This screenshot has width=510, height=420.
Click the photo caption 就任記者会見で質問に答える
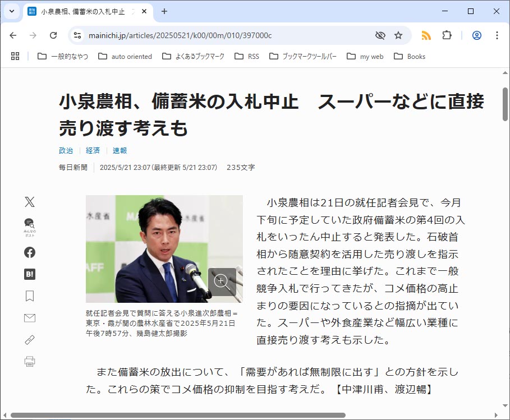(162, 323)
